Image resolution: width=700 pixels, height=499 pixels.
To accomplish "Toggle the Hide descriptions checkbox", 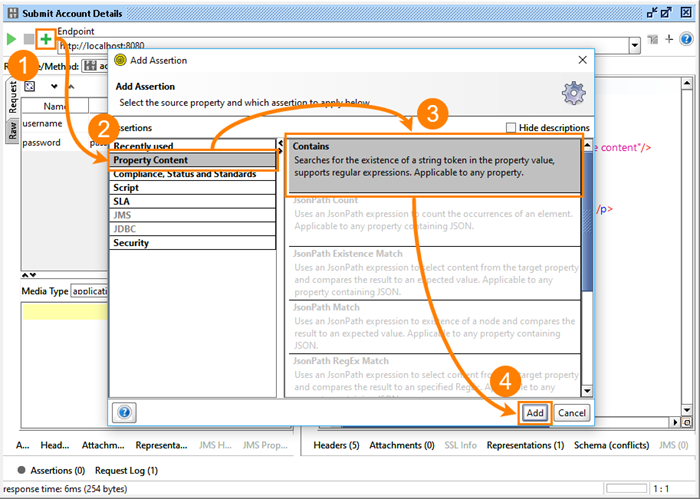I will (512, 128).
